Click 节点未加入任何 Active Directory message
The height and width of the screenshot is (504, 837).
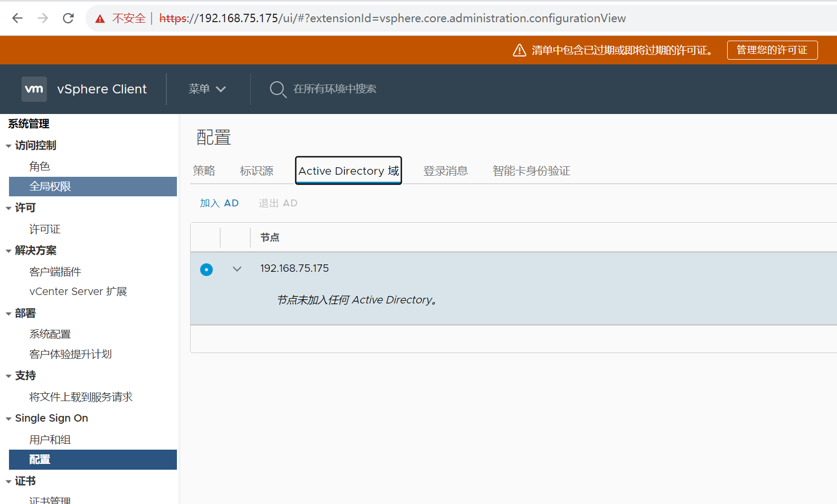pyautogui.click(x=357, y=300)
